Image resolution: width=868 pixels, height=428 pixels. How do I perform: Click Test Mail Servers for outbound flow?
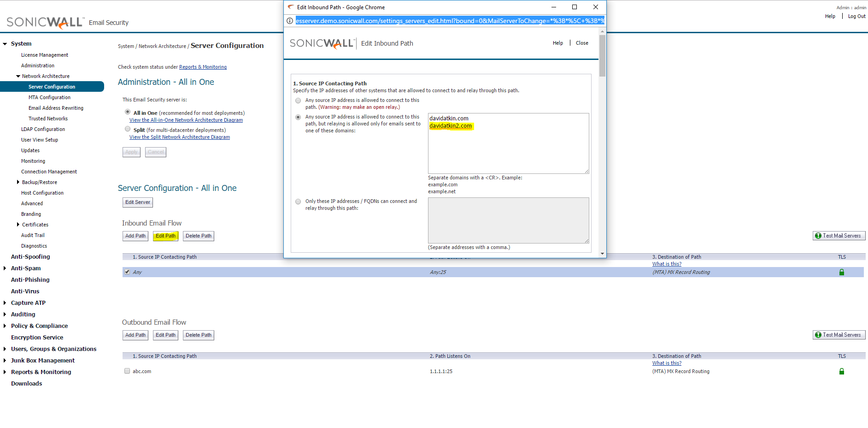(839, 335)
